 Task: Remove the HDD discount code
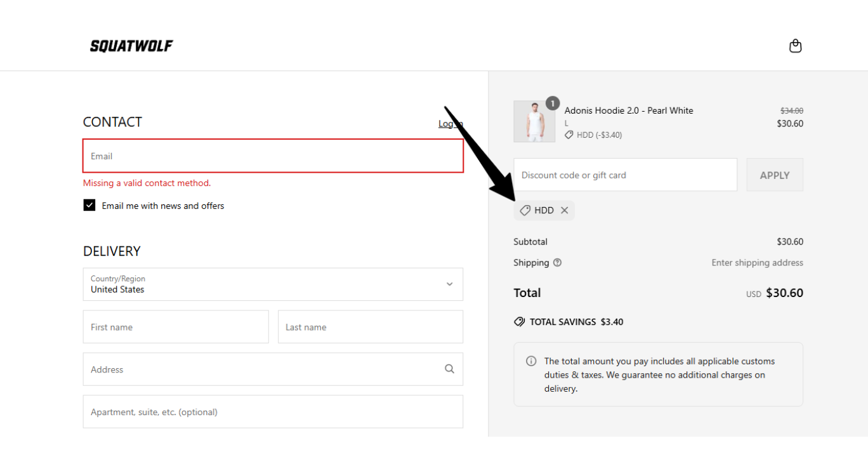[564, 210]
